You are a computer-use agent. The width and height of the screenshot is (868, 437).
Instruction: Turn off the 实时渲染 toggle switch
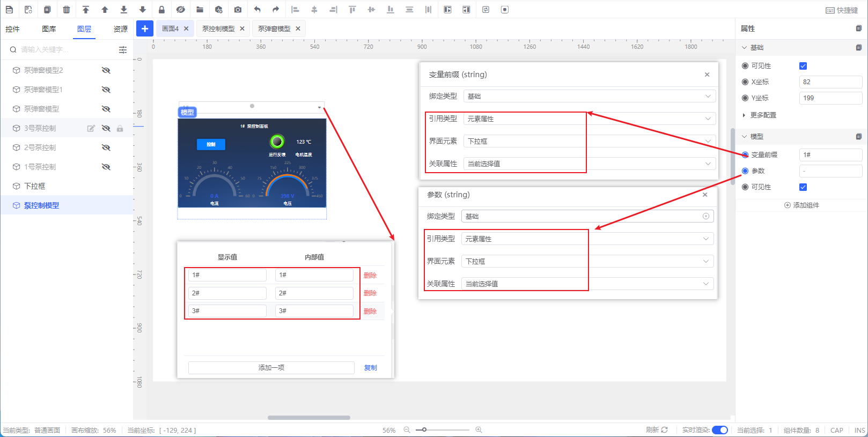(x=719, y=430)
